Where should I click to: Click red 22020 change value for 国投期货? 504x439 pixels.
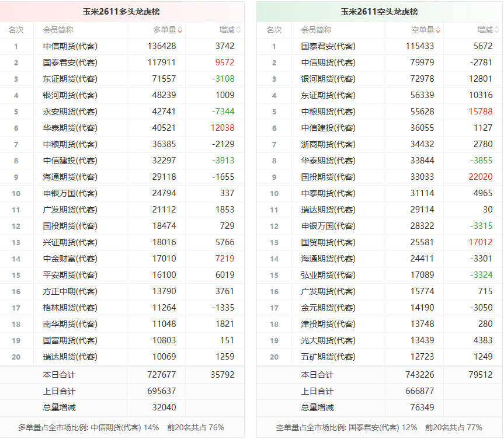pyautogui.click(x=481, y=177)
